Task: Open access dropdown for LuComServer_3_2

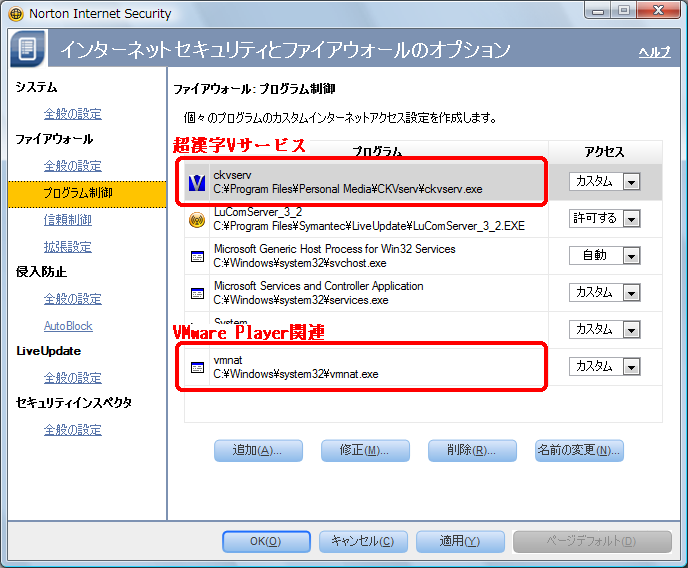Action: coord(631,219)
